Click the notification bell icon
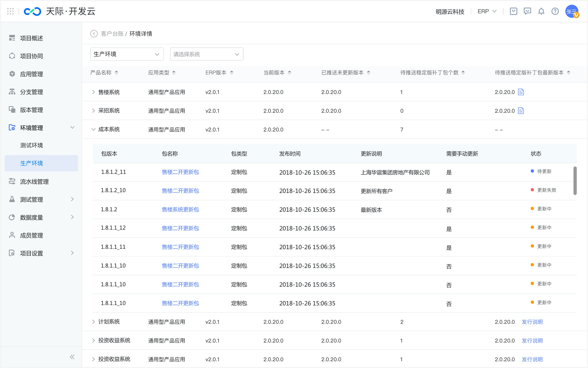The height and width of the screenshot is (368, 588). tap(541, 11)
